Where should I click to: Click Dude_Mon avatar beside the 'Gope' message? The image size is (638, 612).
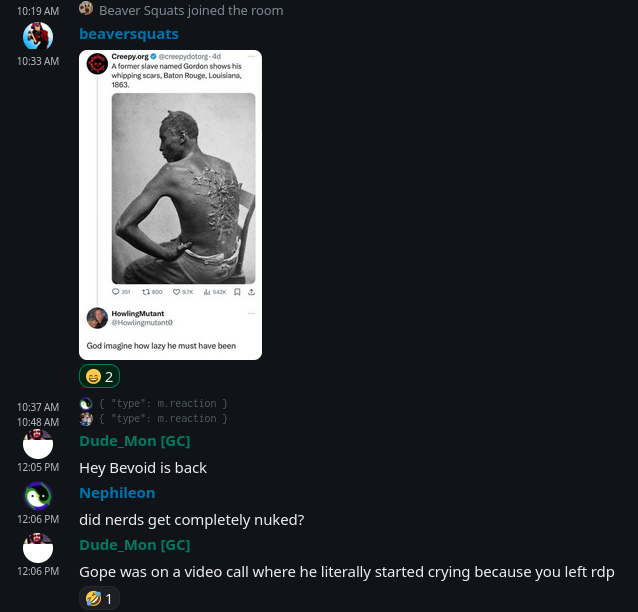tap(38, 548)
